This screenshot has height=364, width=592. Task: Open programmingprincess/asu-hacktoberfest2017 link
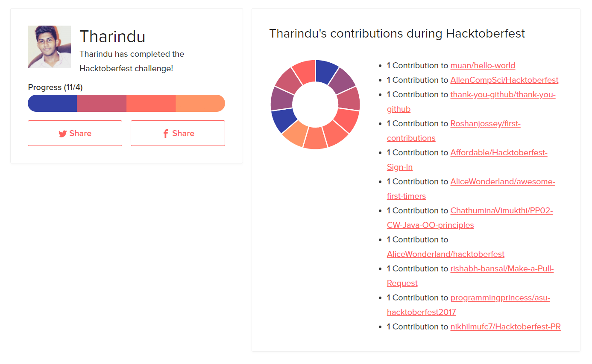tap(500, 298)
